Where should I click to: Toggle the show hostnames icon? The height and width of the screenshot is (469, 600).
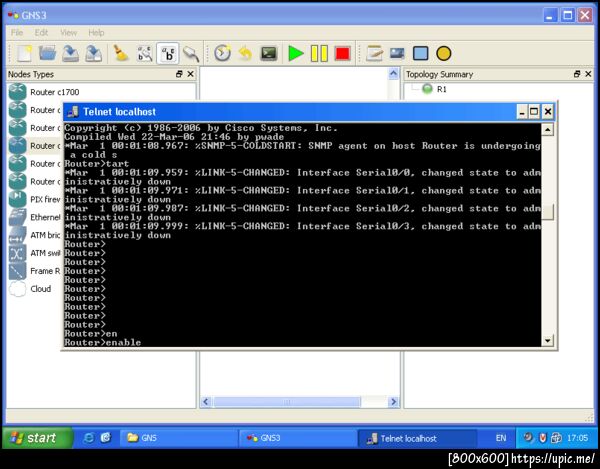pyautogui.click(x=168, y=54)
